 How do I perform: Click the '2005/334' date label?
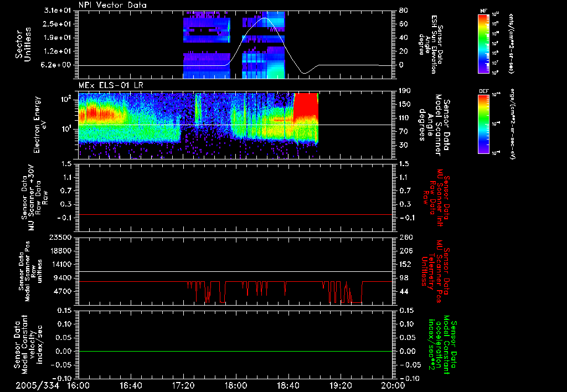[x=37, y=386]
